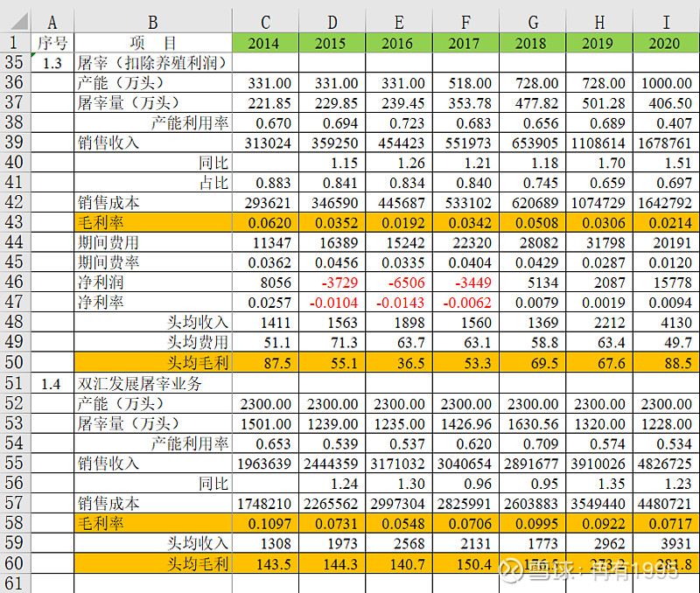Image resolution: width=700 pixels, height=593 pixels.
Task: Click utilization rate 0.407 cell
Action: coord(666,122)
